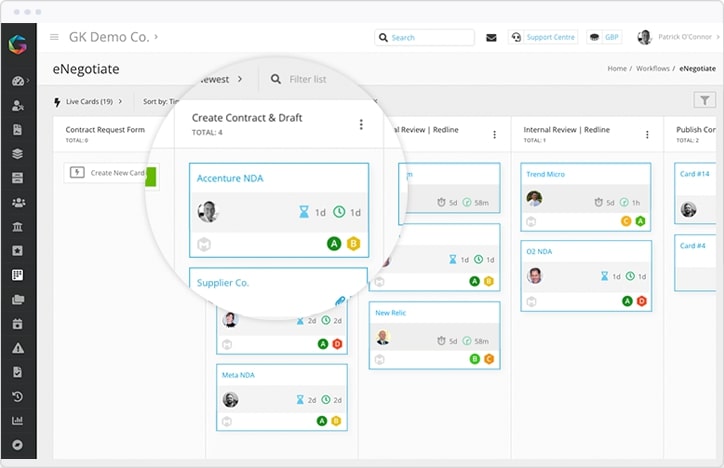Click the people group sidebar icon
The image size is (724, 468).
(18, 202)
